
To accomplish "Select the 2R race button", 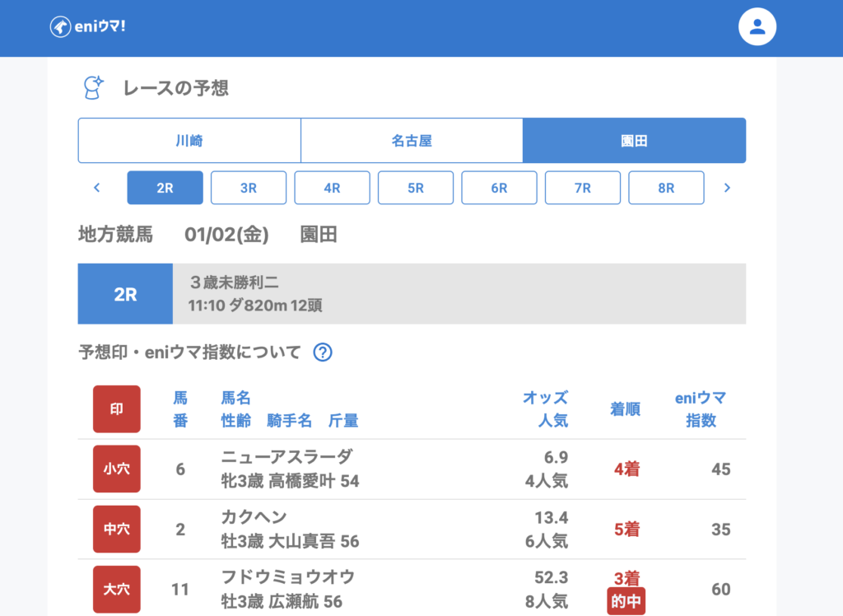I will [x=165, y=188].
